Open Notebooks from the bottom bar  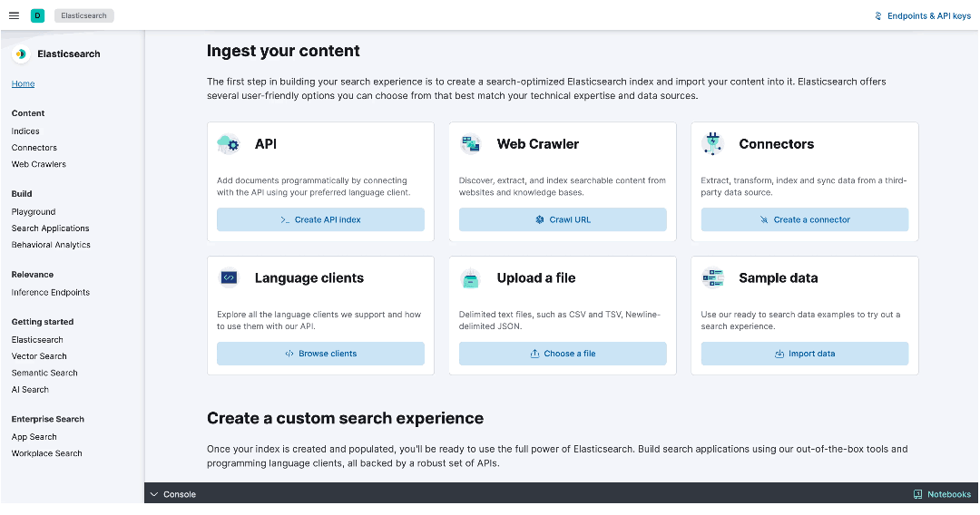coord(942,494)
